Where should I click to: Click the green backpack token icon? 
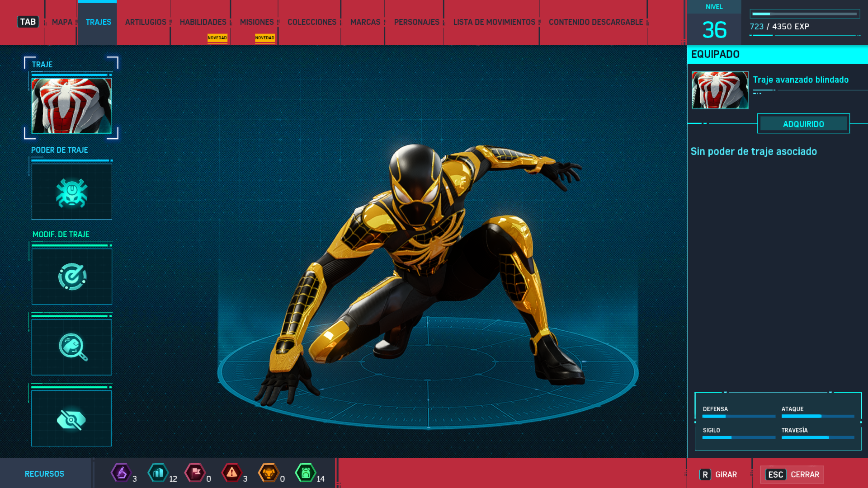(x=306, y=473)
